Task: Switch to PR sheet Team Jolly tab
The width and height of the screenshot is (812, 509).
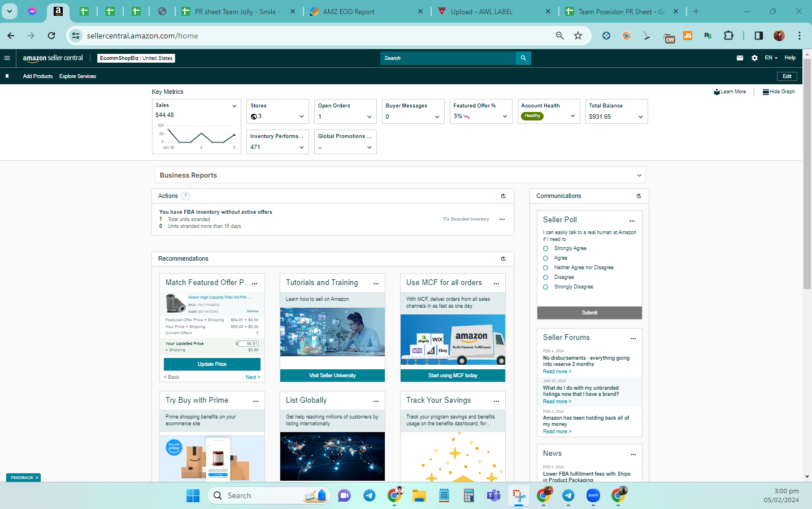Action: [x=238, y=11]
